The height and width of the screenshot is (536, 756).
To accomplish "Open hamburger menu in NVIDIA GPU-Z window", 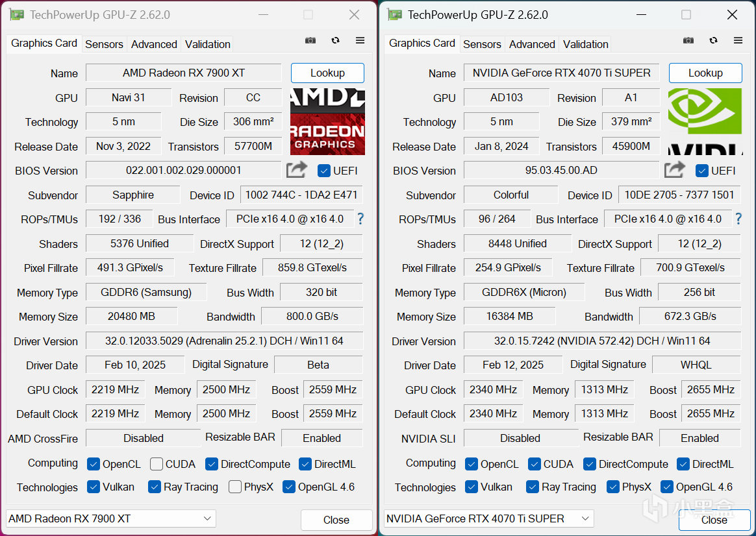I will tap(738, 40).
